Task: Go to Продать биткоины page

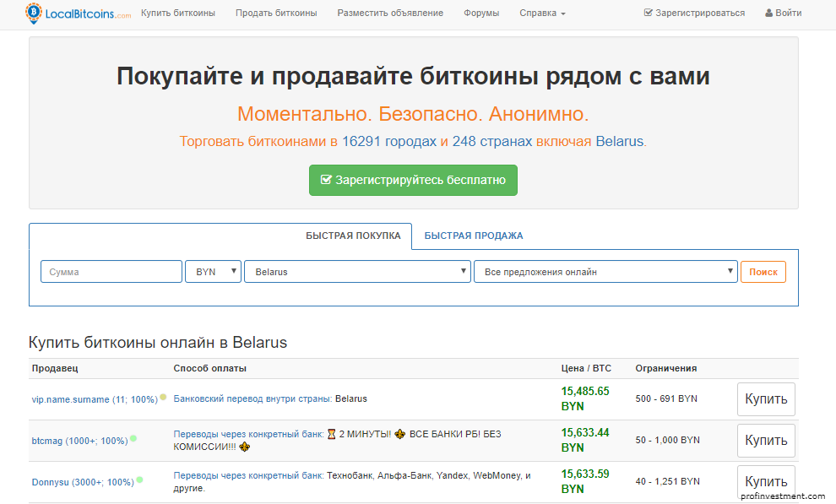Action: 276,14
